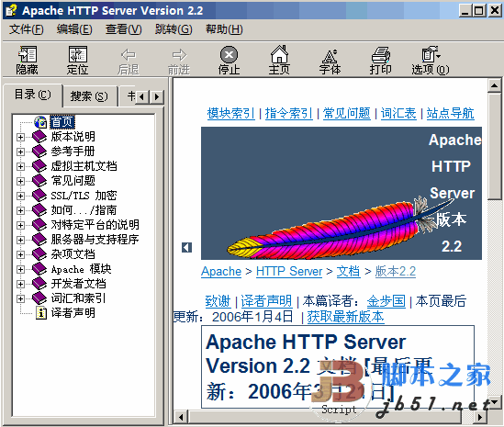Click the horizontal scrollbar left arrow
Image resolution: width=504 pixels, height=427 pixels.
(x=181, y=417)
